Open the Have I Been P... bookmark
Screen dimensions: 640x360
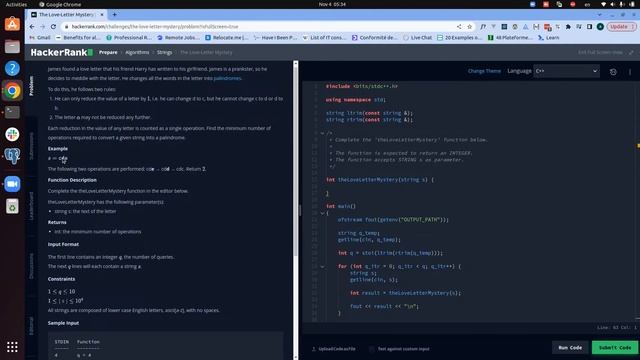pos(276,38)
